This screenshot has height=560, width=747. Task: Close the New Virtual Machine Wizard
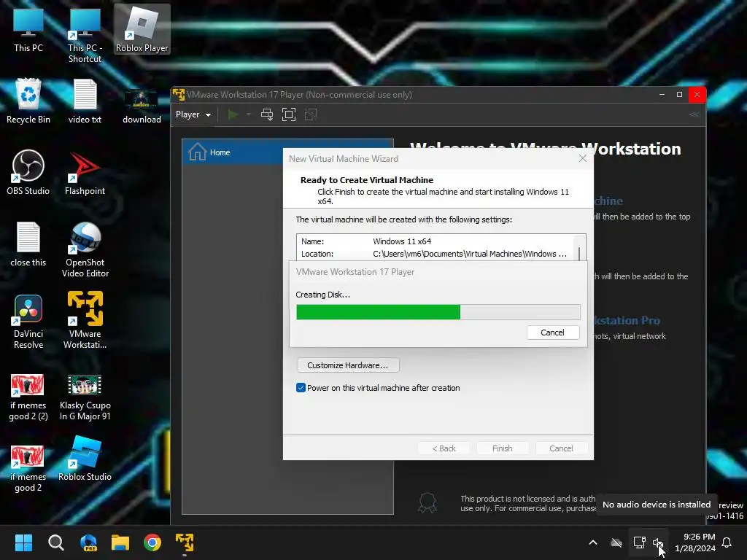pyautogui.click(x=583, y=158)
